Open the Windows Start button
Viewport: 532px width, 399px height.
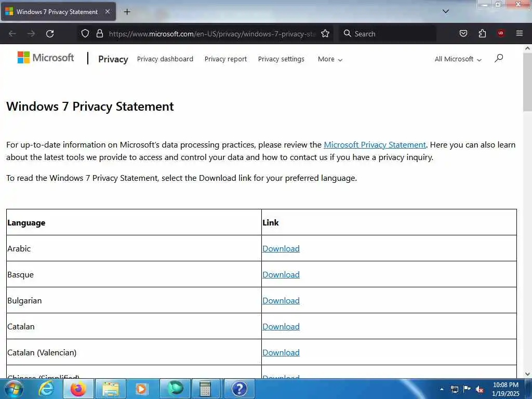tap(14, 389)
